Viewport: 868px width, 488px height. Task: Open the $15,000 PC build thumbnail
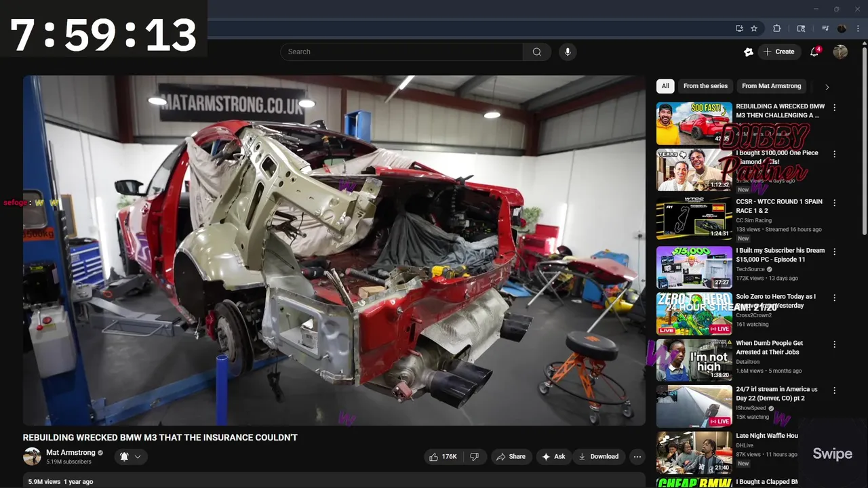tap(694, 267)
